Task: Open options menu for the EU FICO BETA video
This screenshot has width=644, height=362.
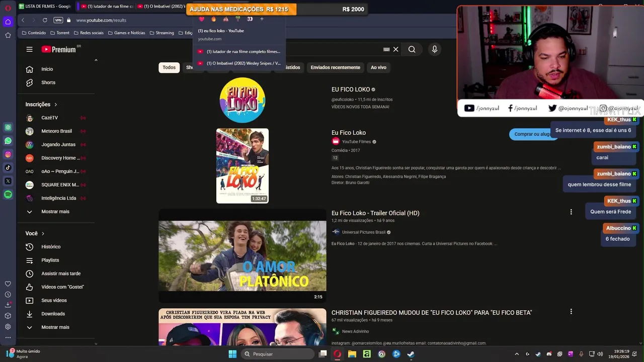Action: click(x=571, y=312)
